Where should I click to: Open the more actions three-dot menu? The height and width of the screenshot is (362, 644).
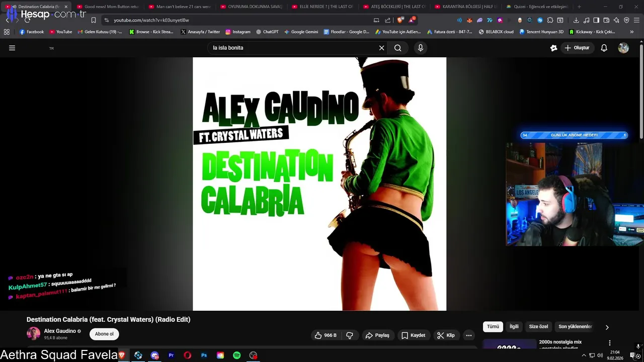[x=469, y=335]
